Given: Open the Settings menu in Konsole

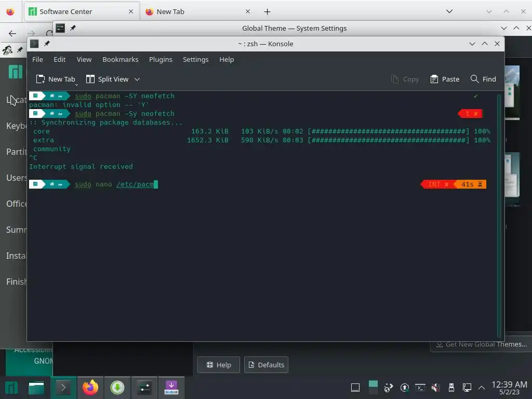Looking at the screenshot, I should (195, 59).
